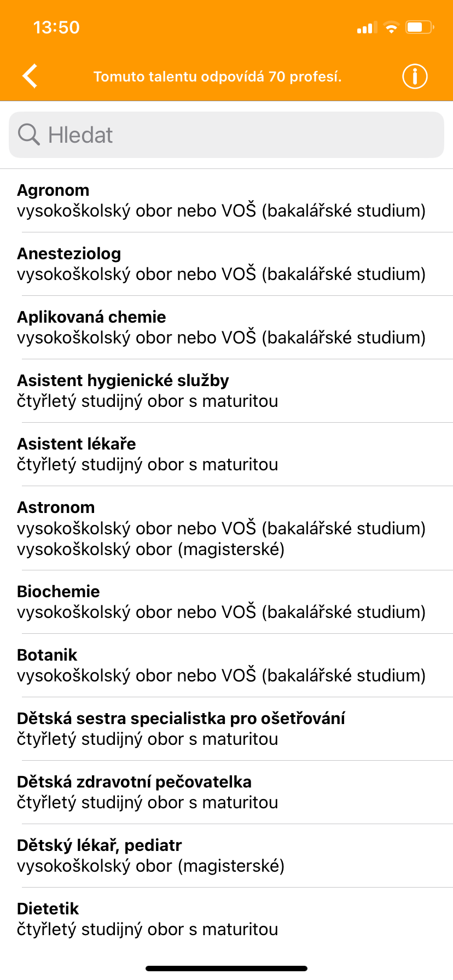Open the info circle icon

415,76
